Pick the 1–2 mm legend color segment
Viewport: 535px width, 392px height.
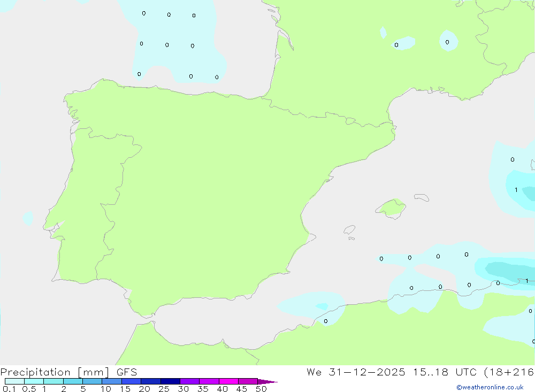53,381
